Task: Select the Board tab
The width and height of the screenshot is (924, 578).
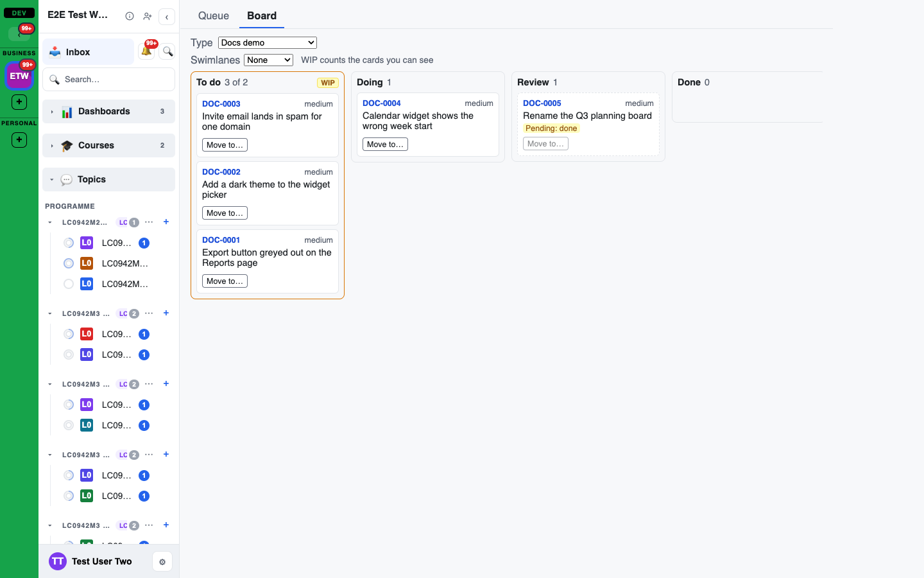Action: [262, 16]
